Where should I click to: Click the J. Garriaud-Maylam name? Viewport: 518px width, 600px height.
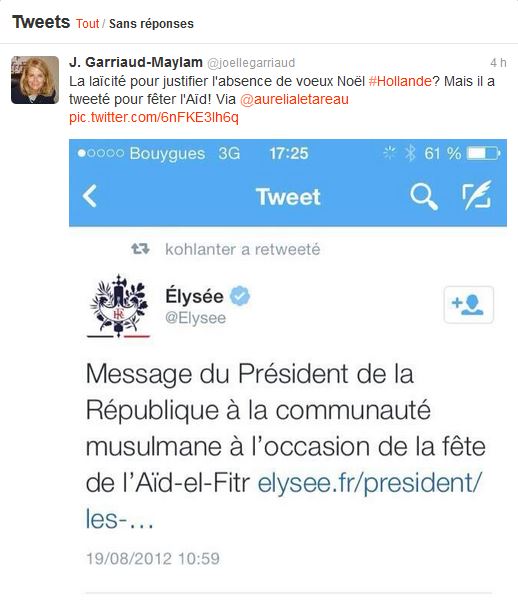136,62
